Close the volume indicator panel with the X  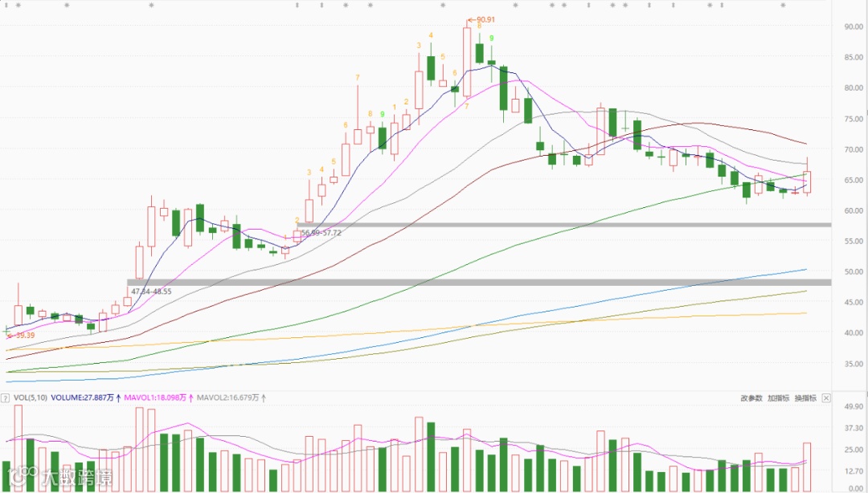826,397
